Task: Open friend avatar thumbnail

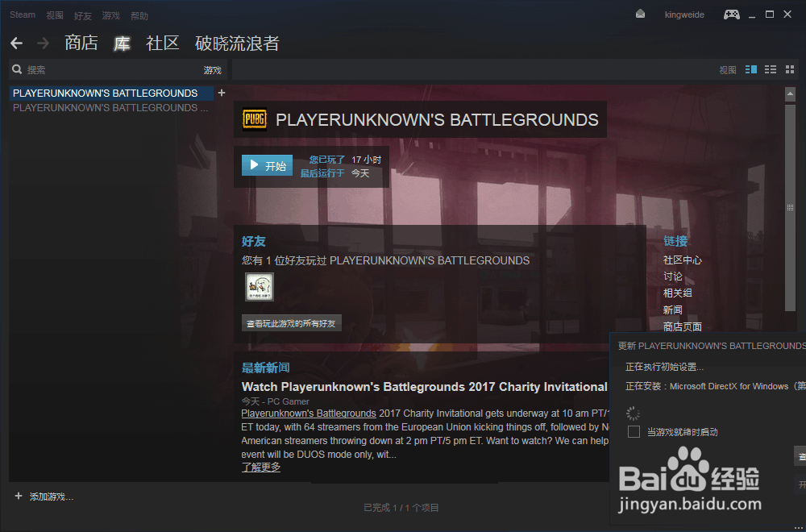Action: coord(259,287)
